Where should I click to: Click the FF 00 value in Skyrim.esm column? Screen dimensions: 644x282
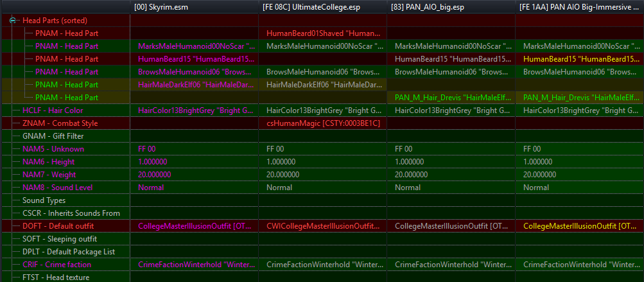(x=146, y=149)
